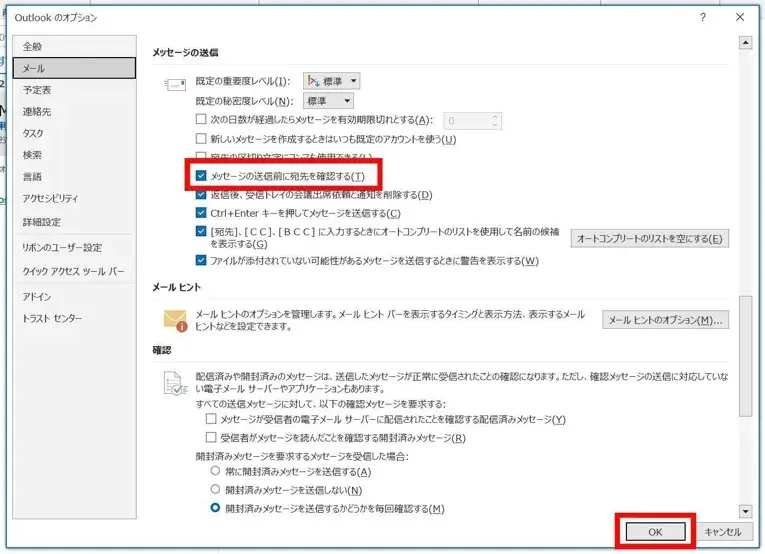Open the 予定表 options category

coord(74,90)
